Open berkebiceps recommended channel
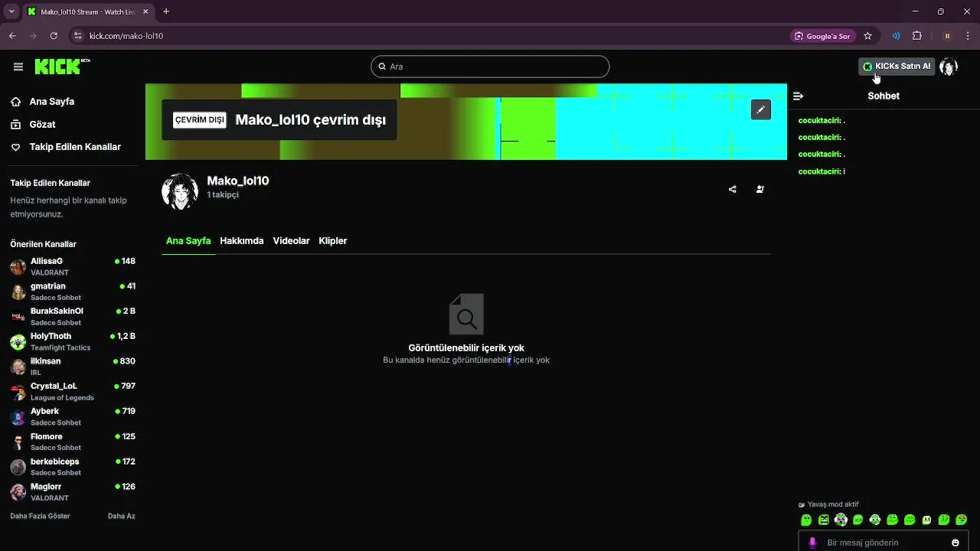Screen dimensions: 980x551 coord(72,467)
